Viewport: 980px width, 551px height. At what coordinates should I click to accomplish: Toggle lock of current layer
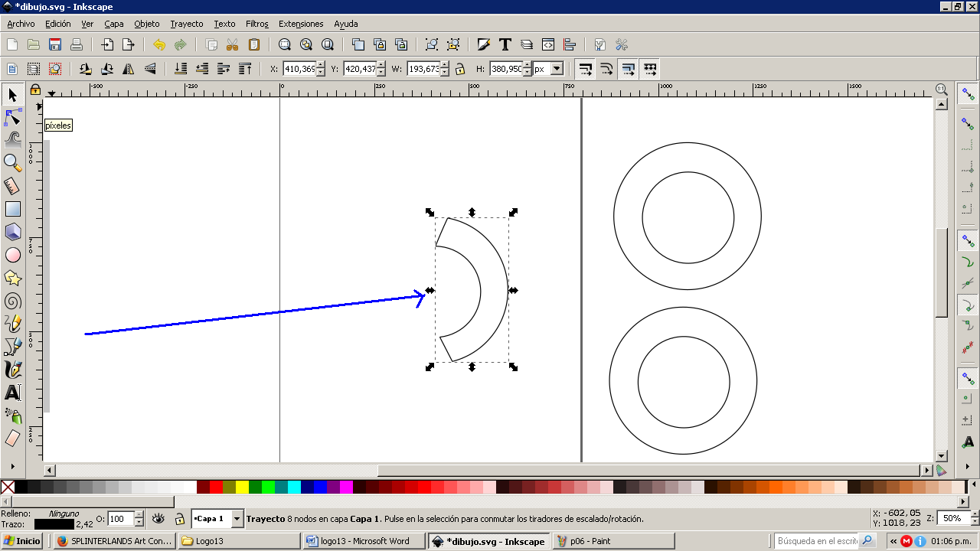point(179,519)
